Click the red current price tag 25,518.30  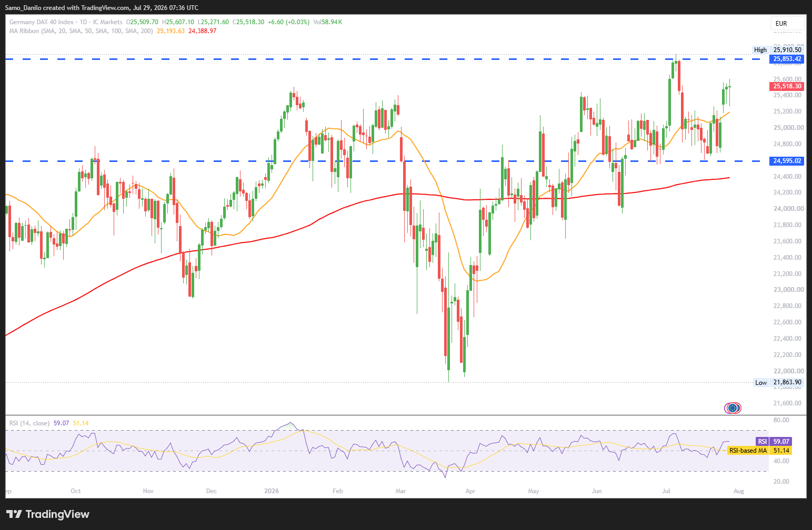tap(787, 86)
